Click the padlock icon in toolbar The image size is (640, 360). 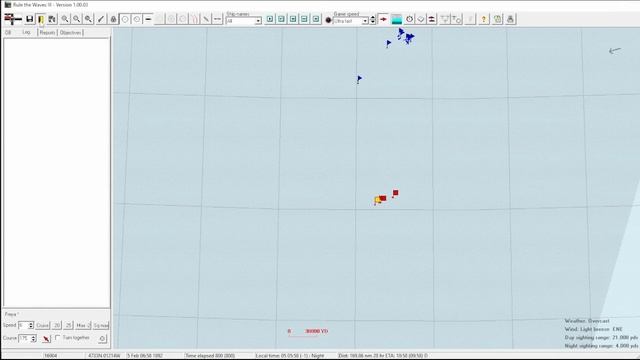[113, 19]
